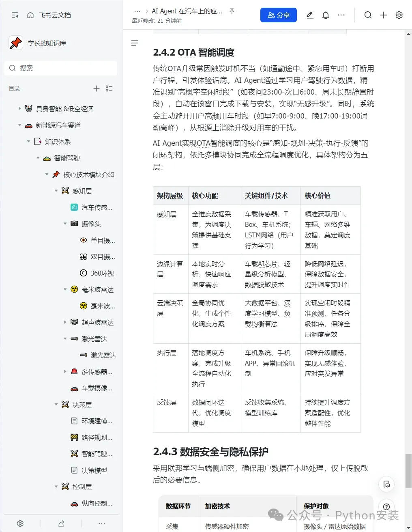Click the 2.4.3 数据安全与隐私保护 heading

click(x=211, y=452)
